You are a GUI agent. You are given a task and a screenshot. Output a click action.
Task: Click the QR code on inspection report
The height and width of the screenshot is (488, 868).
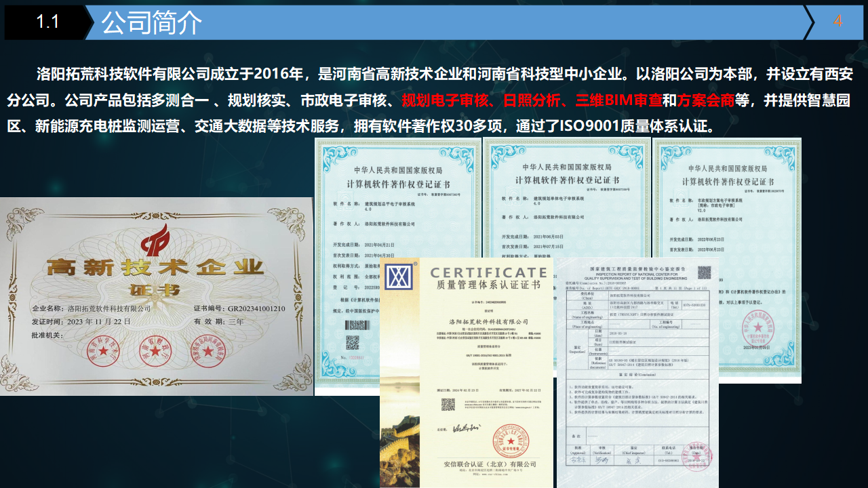click(705, 272)
